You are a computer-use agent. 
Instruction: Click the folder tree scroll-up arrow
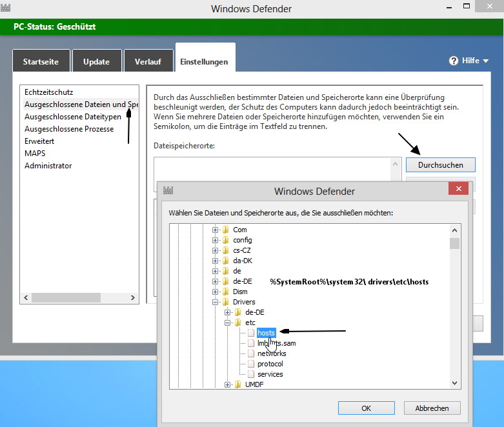tap(454, 230)
